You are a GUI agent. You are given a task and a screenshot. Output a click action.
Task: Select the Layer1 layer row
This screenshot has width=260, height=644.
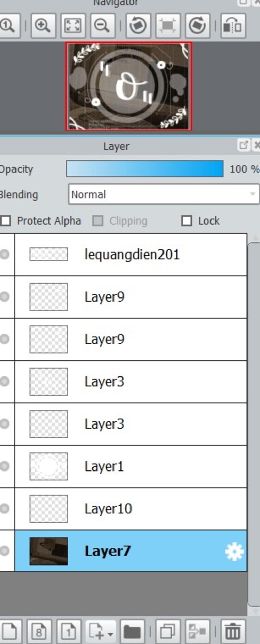(131, 466)
